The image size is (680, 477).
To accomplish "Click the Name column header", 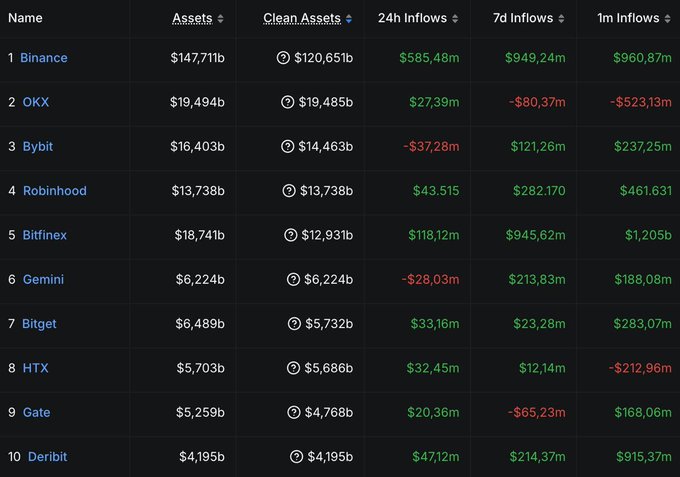I will click(x=25, y=18).
